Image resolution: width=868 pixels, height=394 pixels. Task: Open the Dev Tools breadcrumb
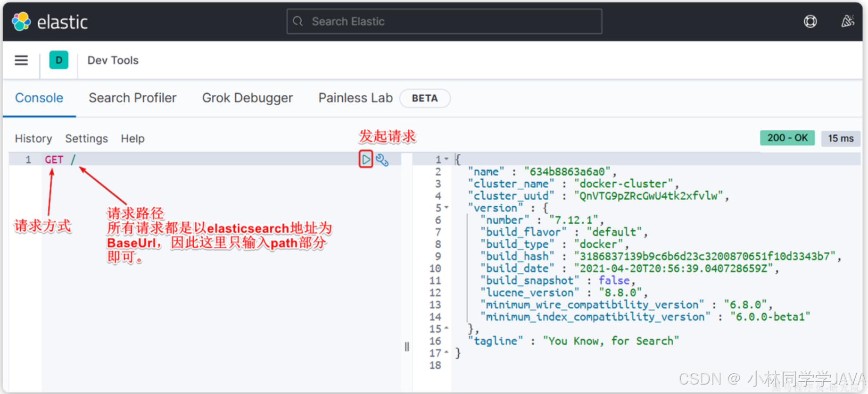tap(113, 60)
